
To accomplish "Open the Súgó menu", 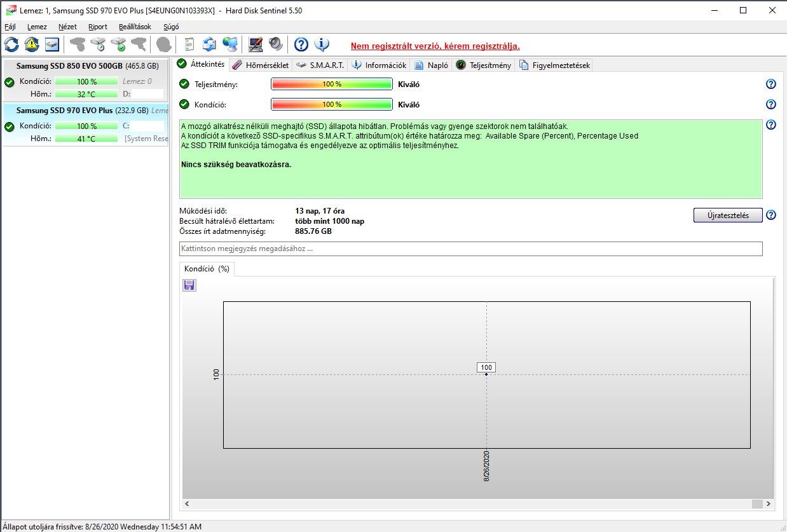I will click(171, 27).
